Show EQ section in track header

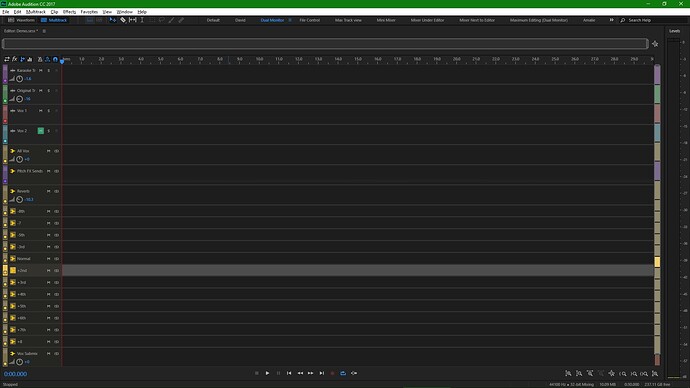coord(30,59)
